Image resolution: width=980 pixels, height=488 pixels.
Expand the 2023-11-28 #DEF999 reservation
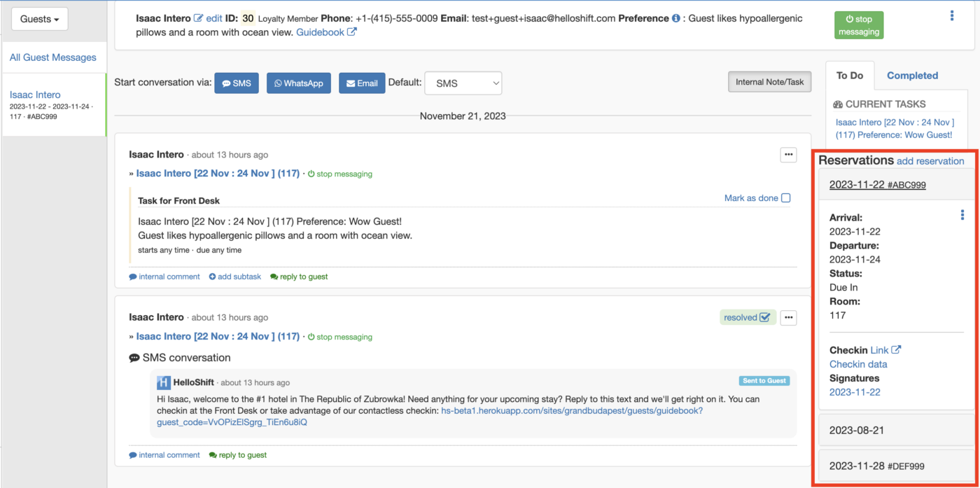(x=896, y=466)
